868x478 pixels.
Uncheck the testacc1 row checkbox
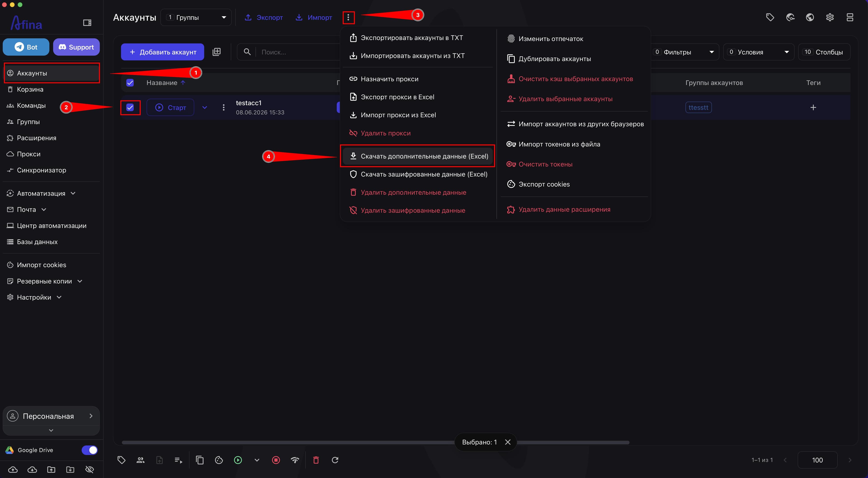(130, 108)
